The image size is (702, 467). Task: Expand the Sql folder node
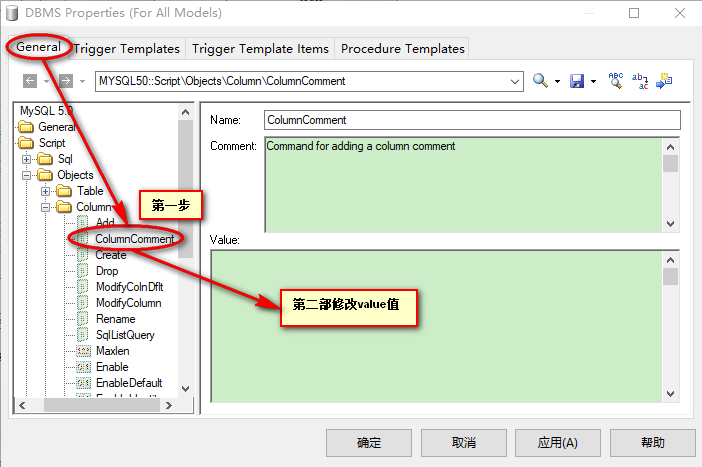pyautogui.click(x=28, y=159)
